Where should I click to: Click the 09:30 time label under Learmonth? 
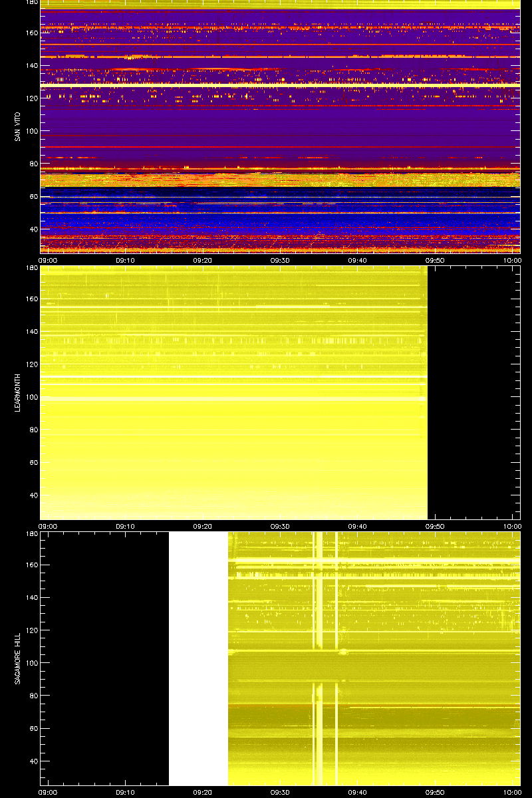tap(280, 526)
